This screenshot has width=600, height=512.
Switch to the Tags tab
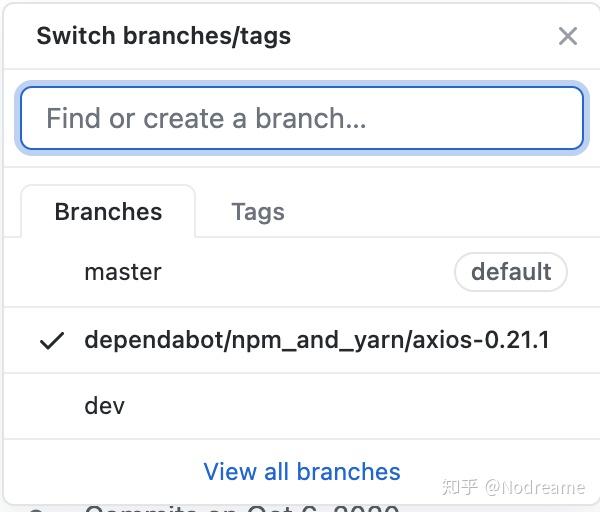pos(258,212)
